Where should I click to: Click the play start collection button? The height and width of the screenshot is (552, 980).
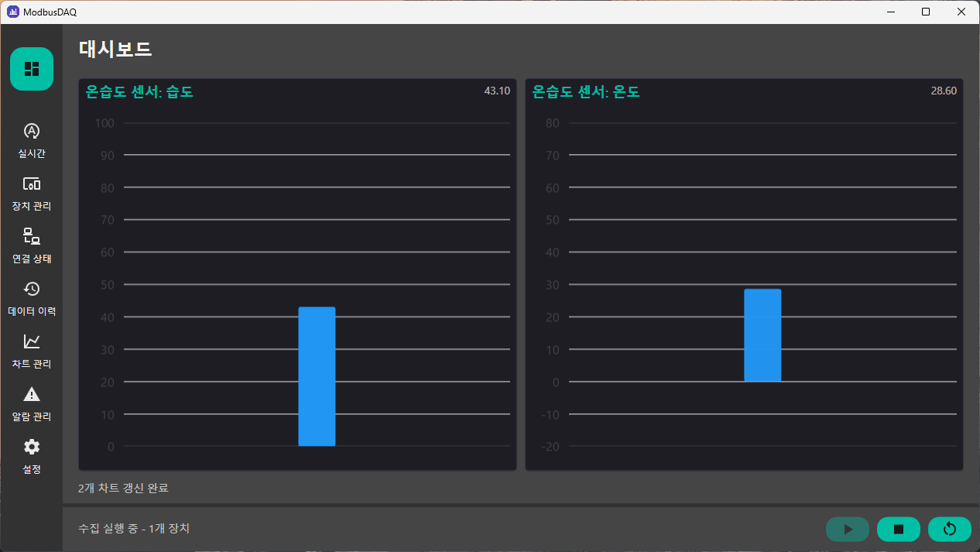848,529
